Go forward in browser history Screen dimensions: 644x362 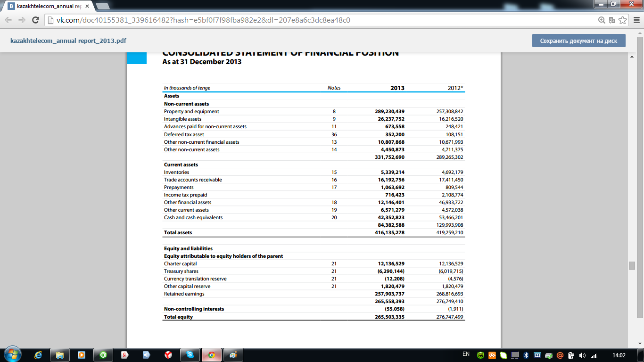coord(22,20)
